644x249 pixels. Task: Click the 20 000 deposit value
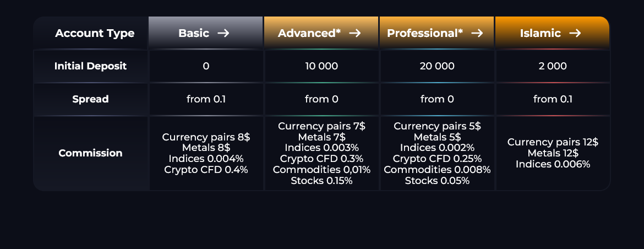[437, 66]
